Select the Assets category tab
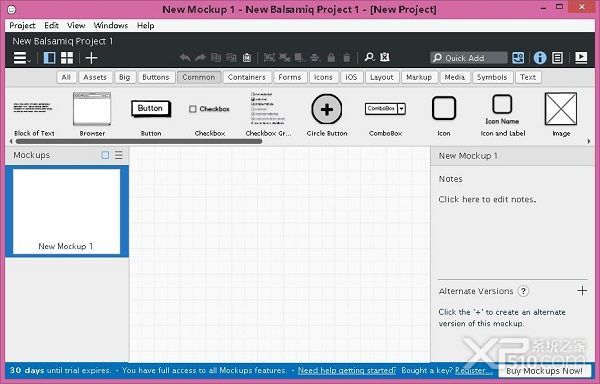This screenshot has height=384, width=600. 95,77
